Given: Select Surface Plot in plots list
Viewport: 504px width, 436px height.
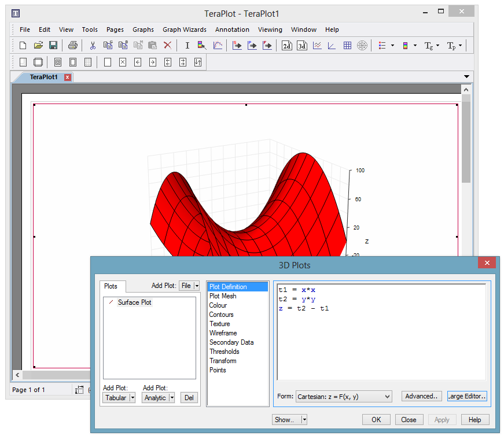Looking at the screenshot, I should click(x=134, y=302).
